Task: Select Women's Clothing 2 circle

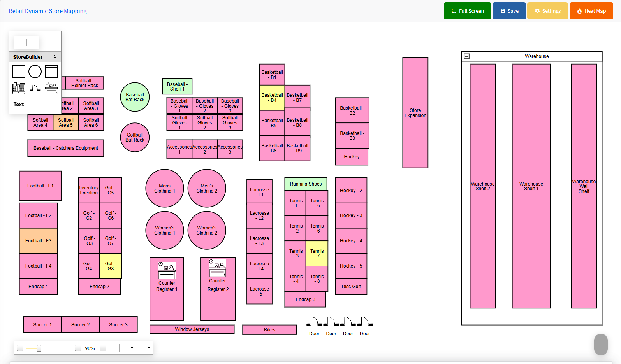Action: tap(207, 230)
